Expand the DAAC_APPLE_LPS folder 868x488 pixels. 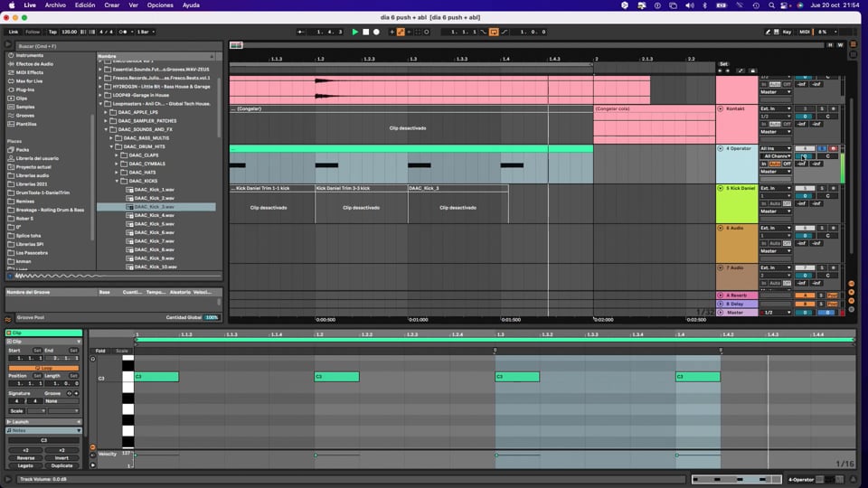pyautogui.click(x=106, y=112)
